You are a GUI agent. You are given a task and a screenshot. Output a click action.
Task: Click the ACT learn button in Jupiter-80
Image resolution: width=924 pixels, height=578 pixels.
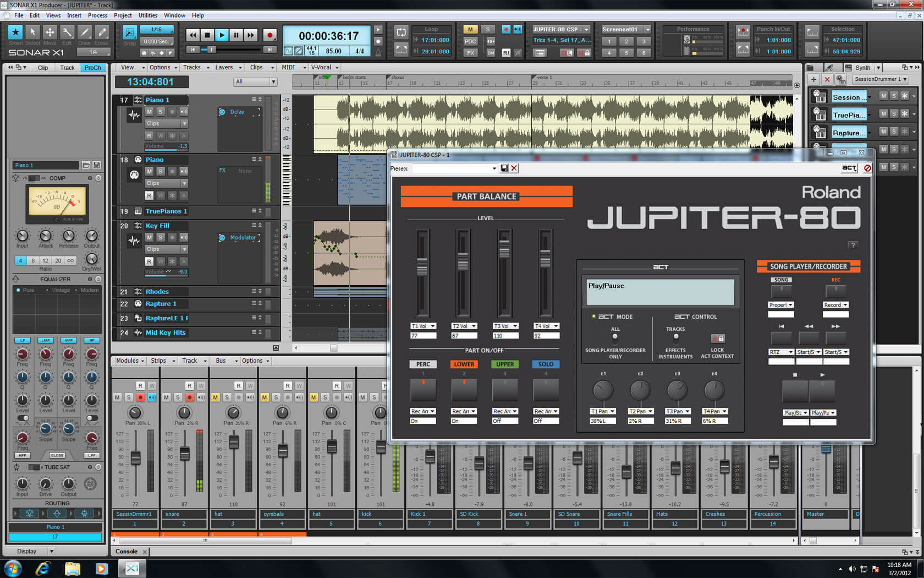click(849, 168)
